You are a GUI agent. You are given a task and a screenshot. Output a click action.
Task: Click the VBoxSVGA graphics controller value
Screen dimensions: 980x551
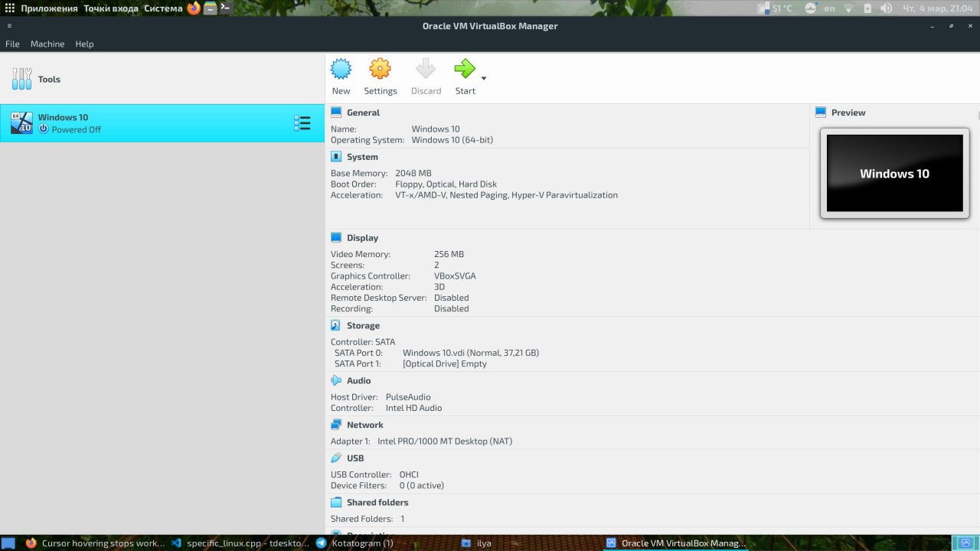[x=455, y=275]
